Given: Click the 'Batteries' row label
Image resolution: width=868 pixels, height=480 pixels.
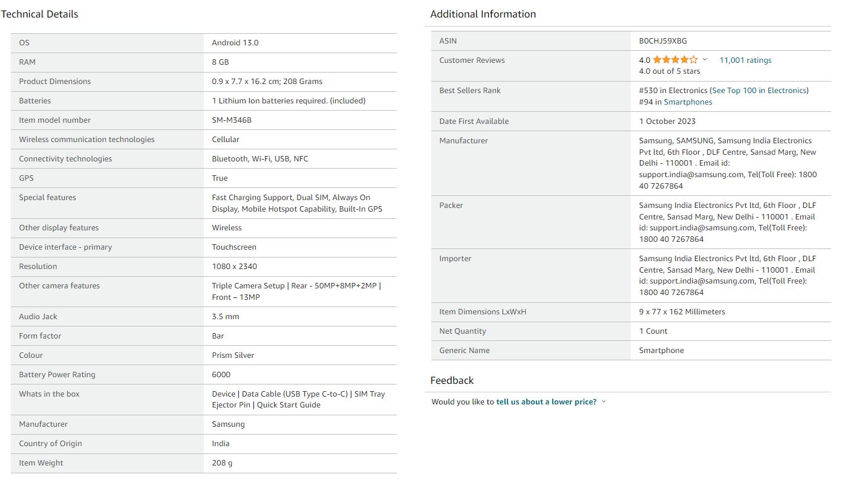Looking at the screenshot, I should pos(35,101).
